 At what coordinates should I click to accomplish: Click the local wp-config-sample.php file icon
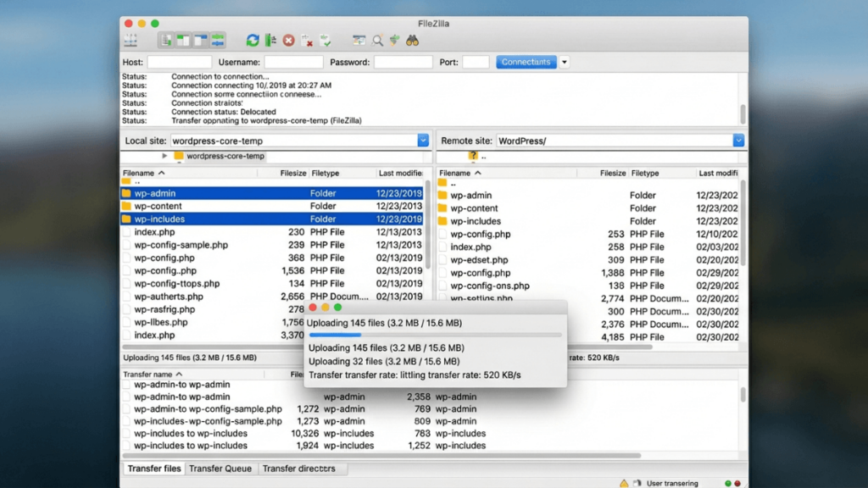[x=126, y=245]
